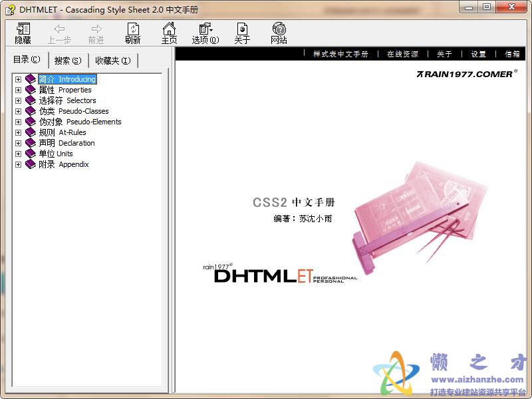Switch to the 搜索 (Search) tab
Image resolution: width=532 pixels, height=399 pixels.
[x=68, y=61]
